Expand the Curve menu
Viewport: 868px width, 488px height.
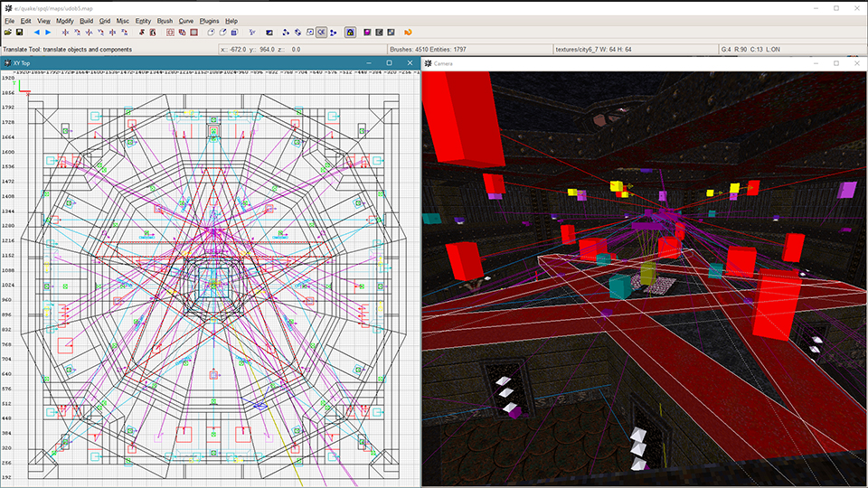pyautogui.click(x=186, y=20)
